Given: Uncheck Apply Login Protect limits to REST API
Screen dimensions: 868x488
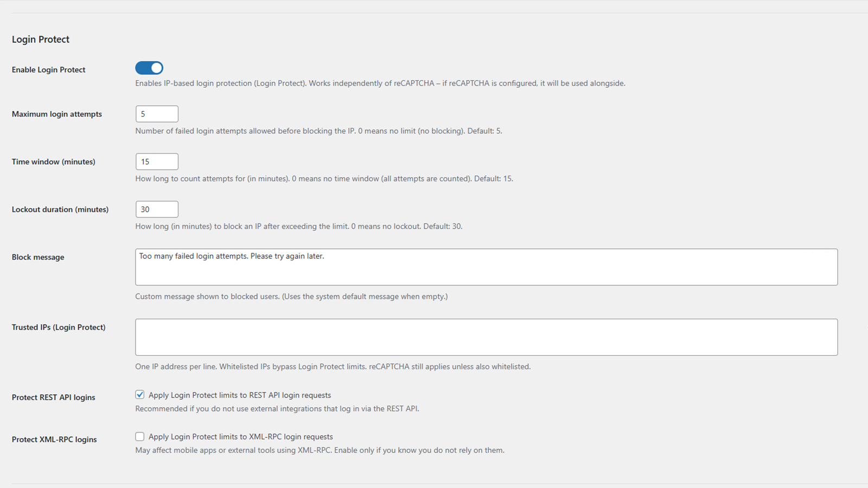Looking at the screenshot, I should (x=140, y=394).
